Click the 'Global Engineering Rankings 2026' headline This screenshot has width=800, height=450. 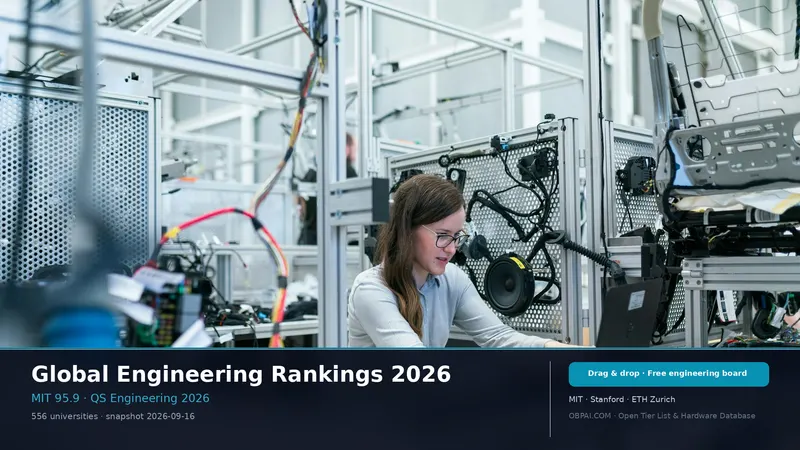click(x=241, y=374)
